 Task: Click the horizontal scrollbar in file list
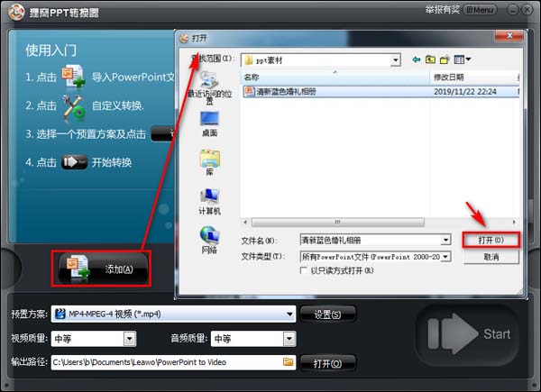click(338, 222)
